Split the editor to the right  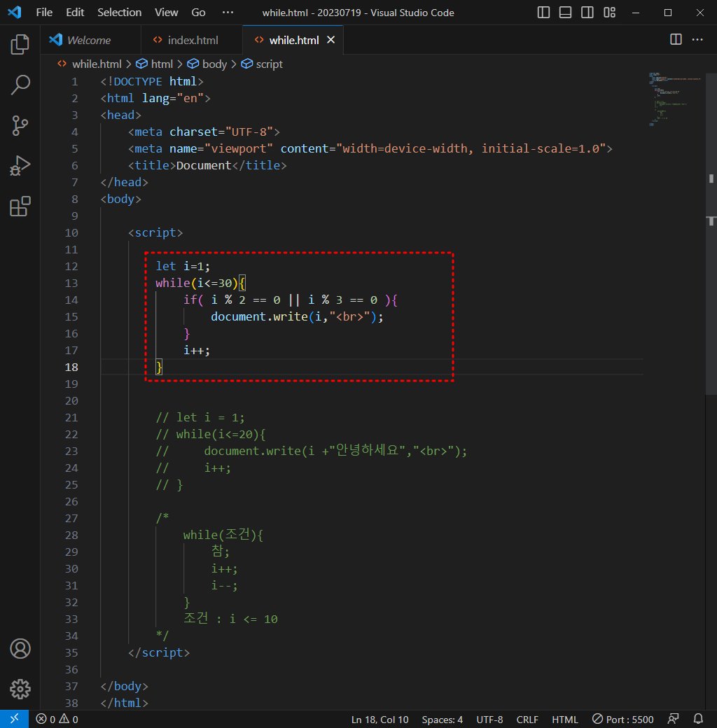pyautogui.click(x=676, y=39)
